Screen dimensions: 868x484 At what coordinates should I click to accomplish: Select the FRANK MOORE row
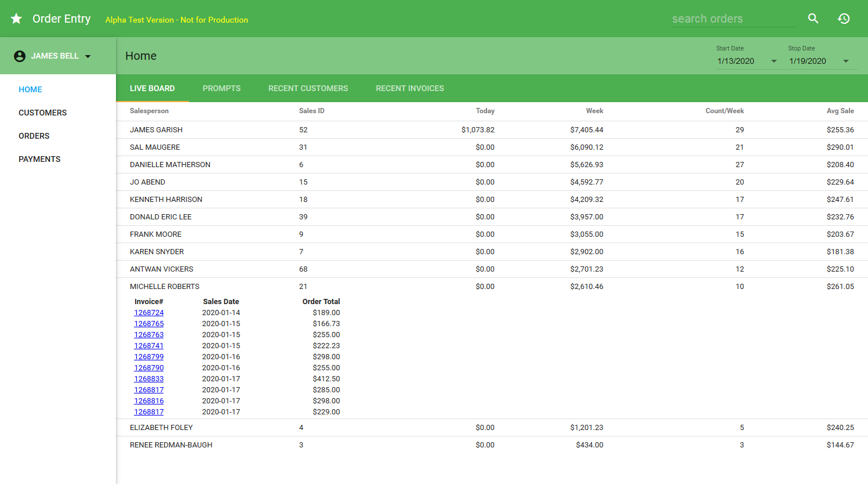(492, 234)
